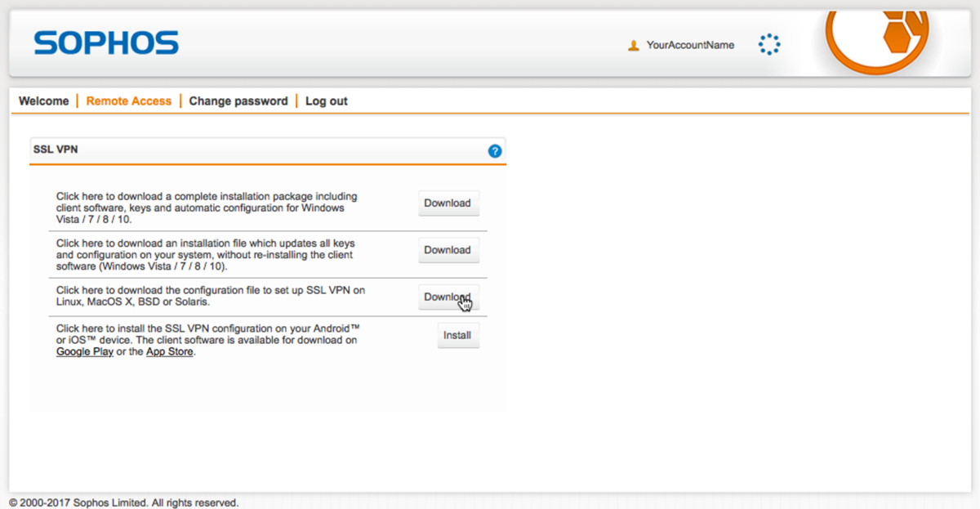The image size is (980, 509).
Task: Open the Google Play link
Action: coord(84,352)
